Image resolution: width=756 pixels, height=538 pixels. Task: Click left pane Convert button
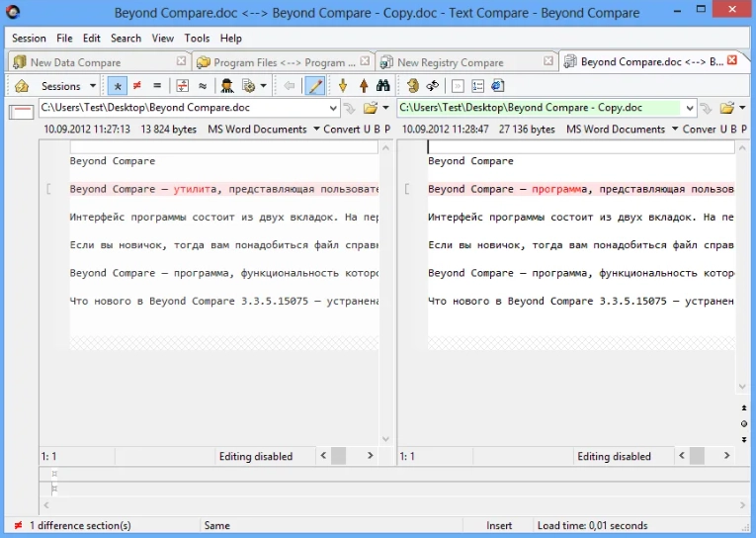341,129
